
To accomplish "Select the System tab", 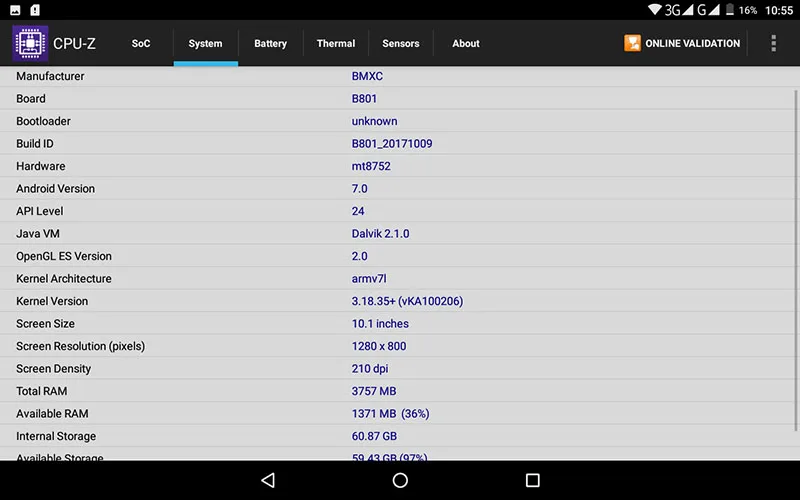I will coord(206,43).
